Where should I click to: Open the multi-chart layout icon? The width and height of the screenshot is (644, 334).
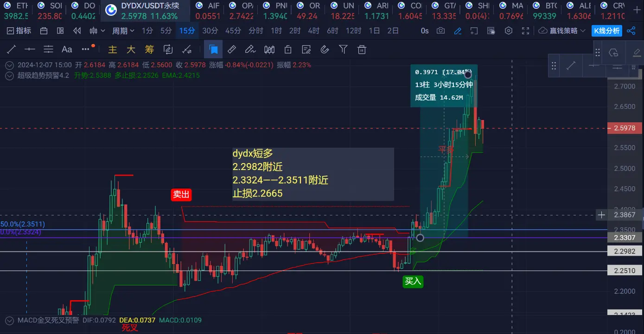click(60, 31)
